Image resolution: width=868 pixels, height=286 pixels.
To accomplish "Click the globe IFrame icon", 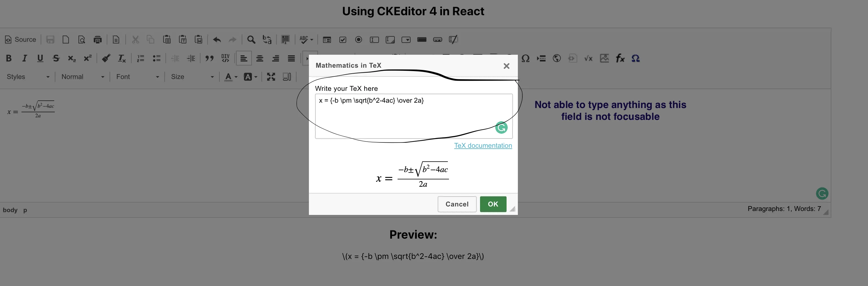I will [557, 58].
